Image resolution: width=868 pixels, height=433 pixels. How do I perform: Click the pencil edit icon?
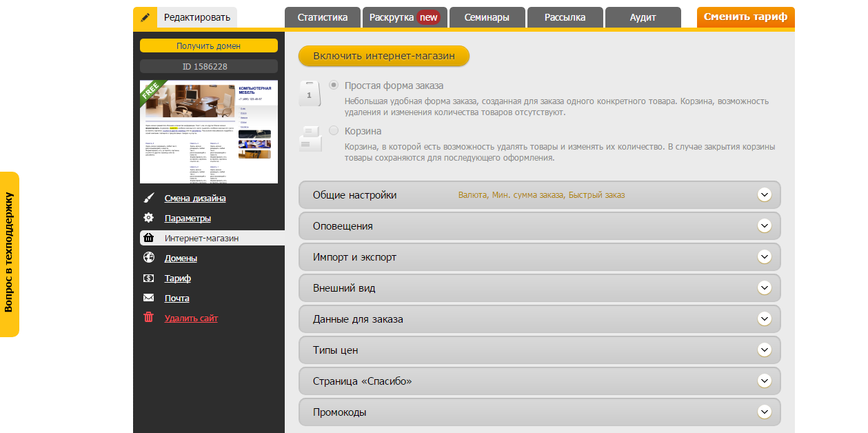[x=145, y=17]
